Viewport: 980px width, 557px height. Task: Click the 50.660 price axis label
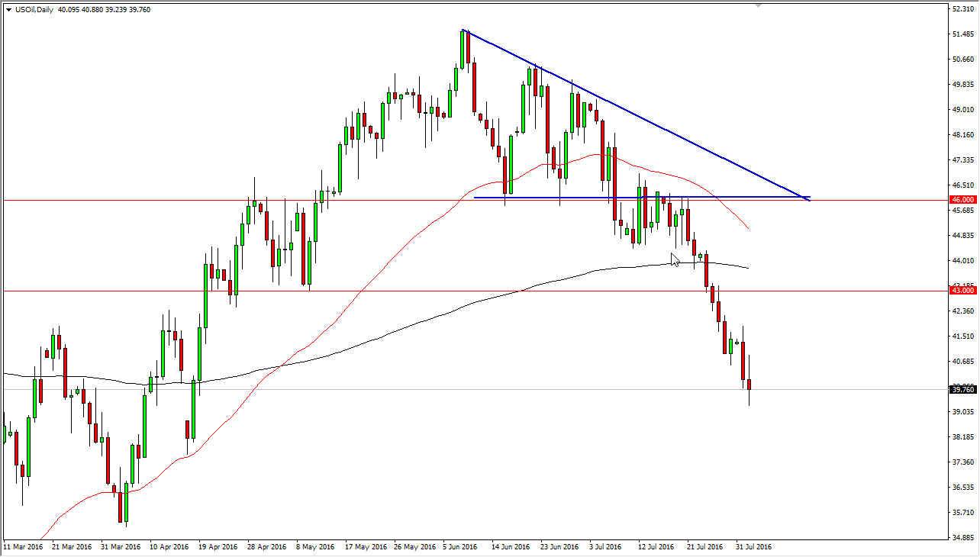point(963,60)
